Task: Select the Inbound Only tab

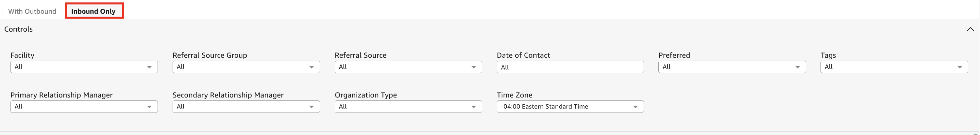Action: (x=93, y=11)
